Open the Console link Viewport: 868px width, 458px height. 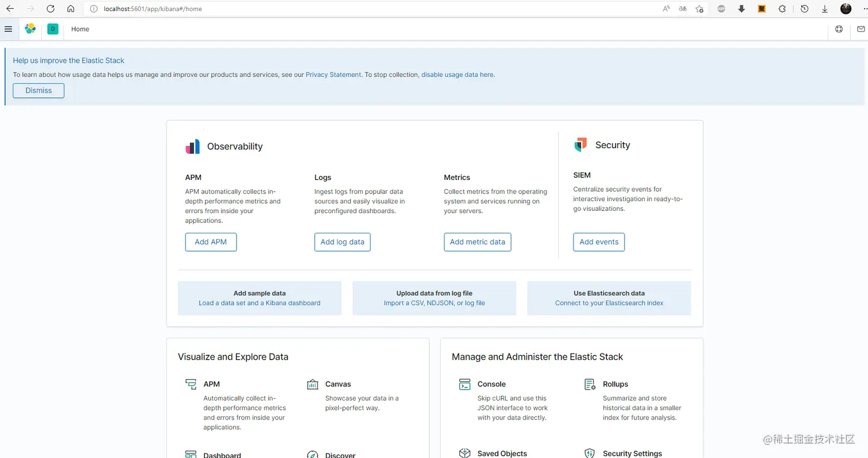pyautogui.click(x=491, y=384)
